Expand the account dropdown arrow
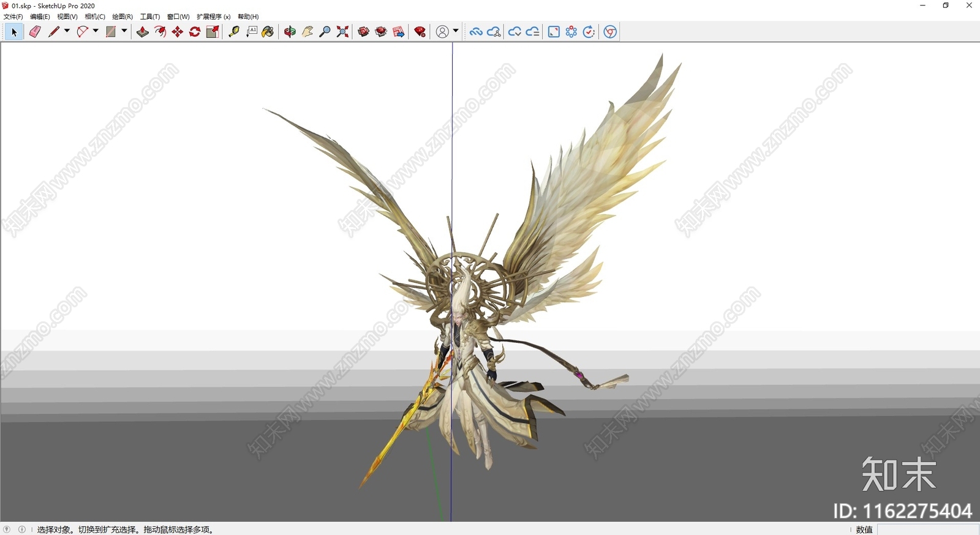This screenshot has width=980, height=535. pyautogui.click(x=456, y=31)
